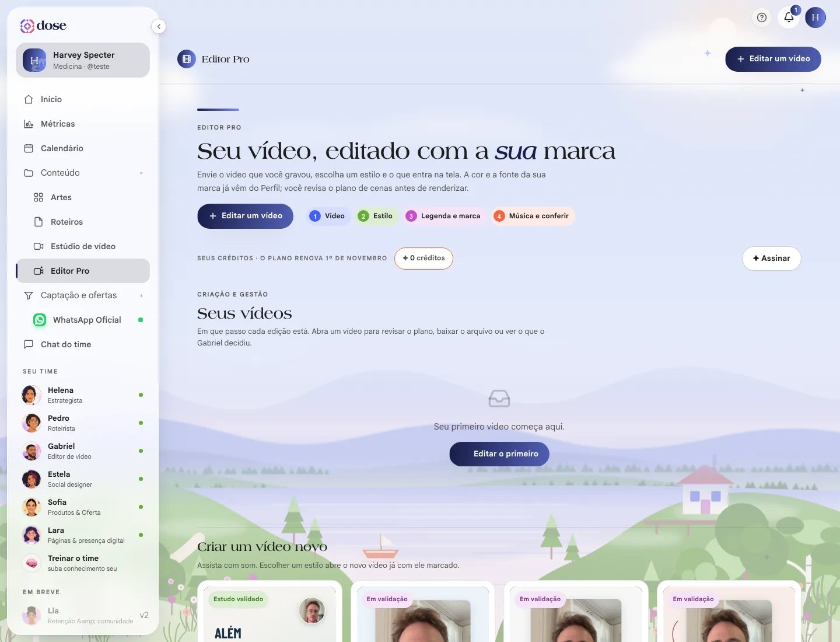The width and height of the screenshot is (840, 642).
Task: Click top-right Editar um vídeo button
Action: click(x=773, y=59)
